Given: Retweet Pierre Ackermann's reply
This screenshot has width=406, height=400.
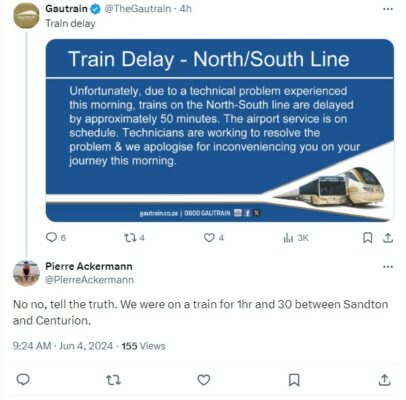Looking at the screenshot, I should coord(113,380).
